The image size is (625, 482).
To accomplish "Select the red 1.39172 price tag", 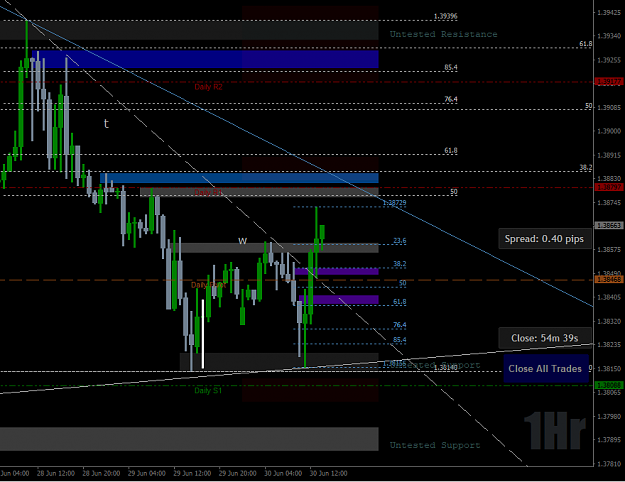I will 609,82.
